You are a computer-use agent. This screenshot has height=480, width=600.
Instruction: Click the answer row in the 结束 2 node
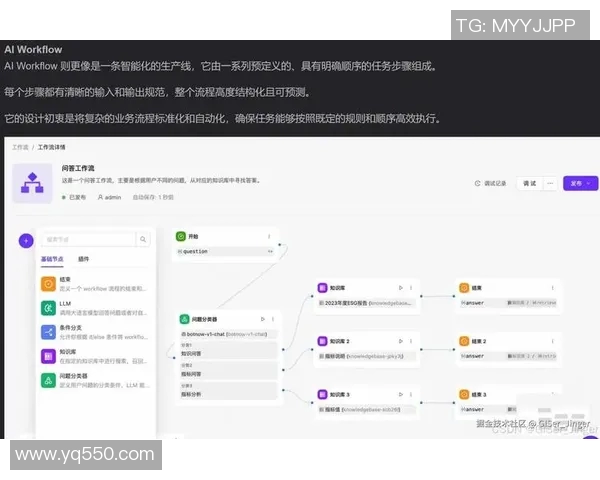pyautogui.click(x=508, y=356)
